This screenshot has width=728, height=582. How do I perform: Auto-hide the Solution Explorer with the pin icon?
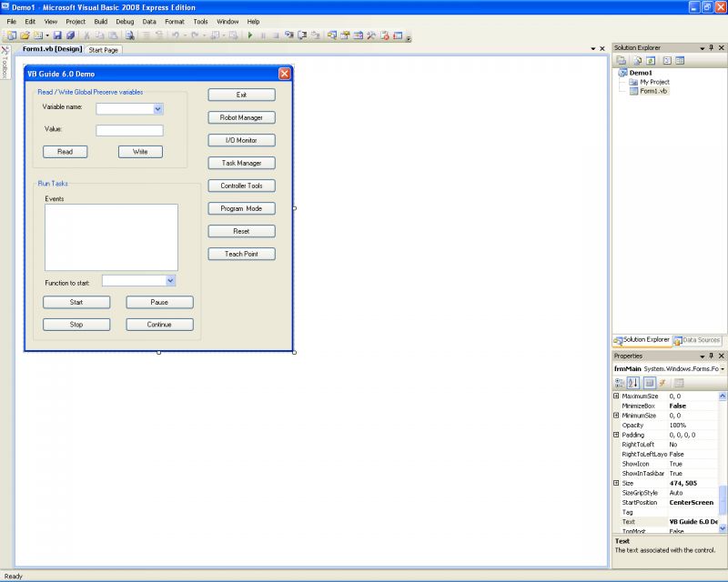pos(712,48)
